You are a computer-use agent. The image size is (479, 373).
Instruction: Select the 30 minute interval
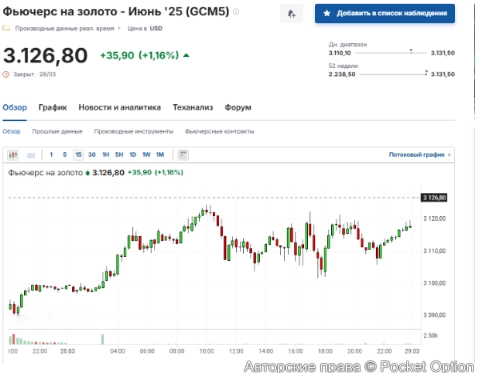92,155
